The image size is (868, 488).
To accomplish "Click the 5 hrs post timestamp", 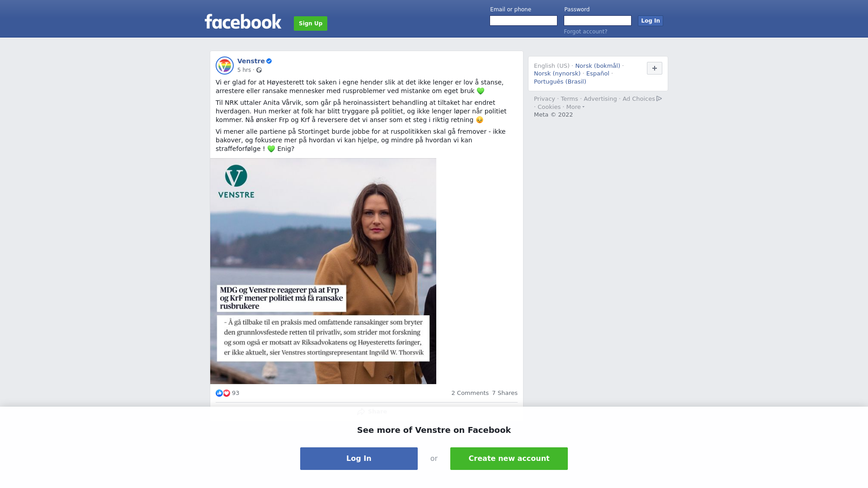I will (x=244, y=70).
